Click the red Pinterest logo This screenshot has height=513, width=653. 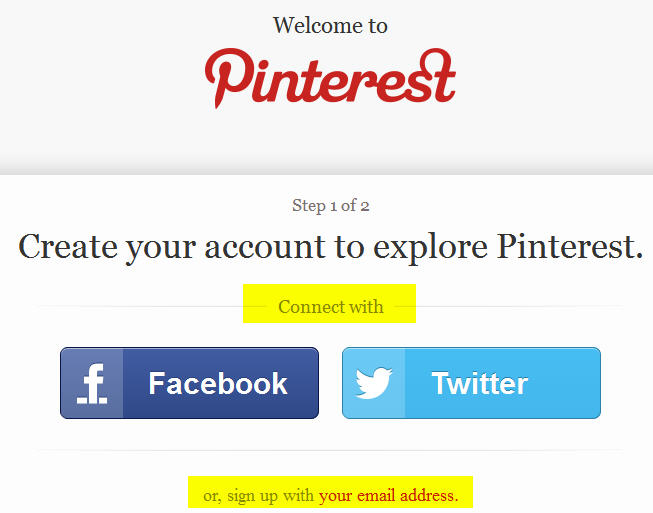click(x=330, y=77)
